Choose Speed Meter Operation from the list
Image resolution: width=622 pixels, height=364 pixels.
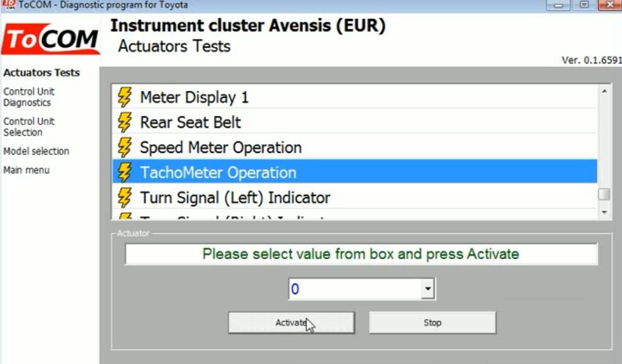coord(354,147)
